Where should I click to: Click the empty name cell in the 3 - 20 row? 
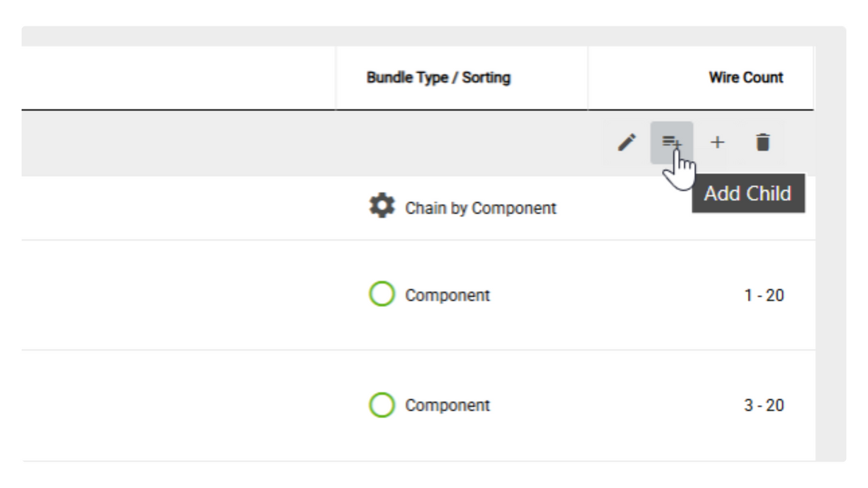pos(178,406)
